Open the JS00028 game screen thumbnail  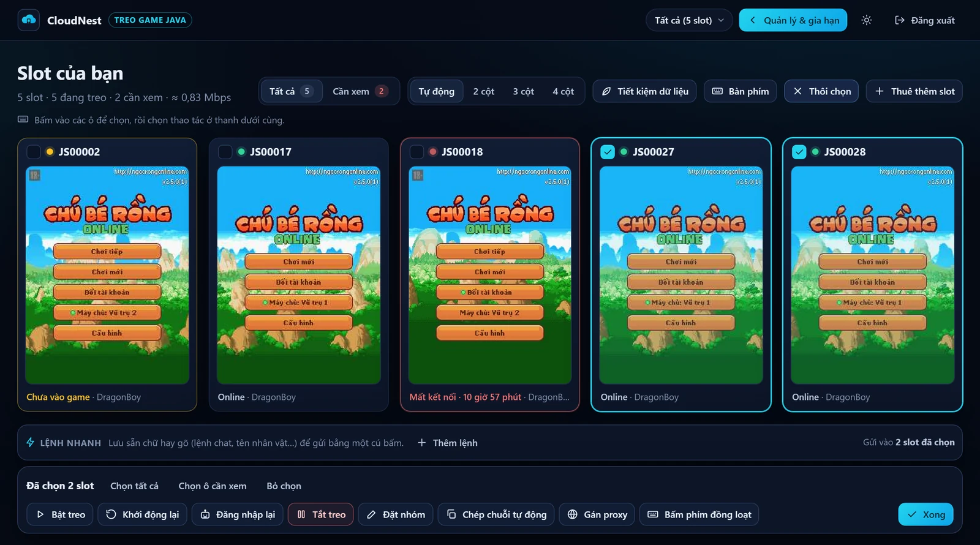coord(873,275)
